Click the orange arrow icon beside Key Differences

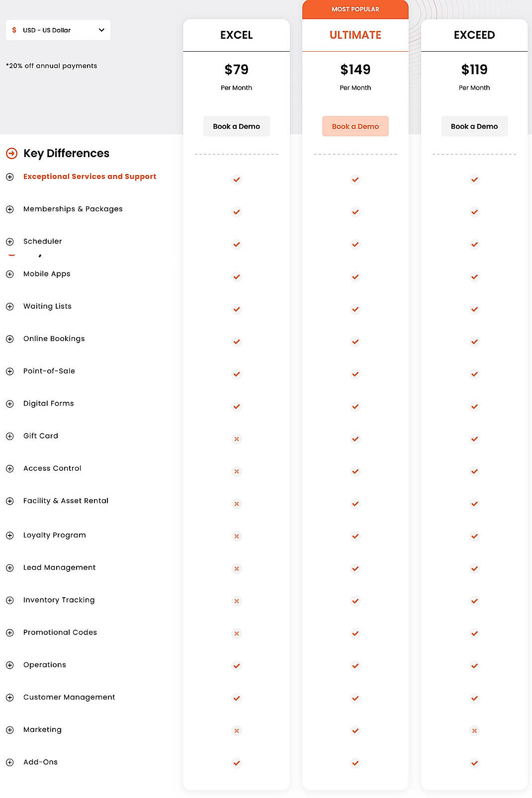click(10, 154)
